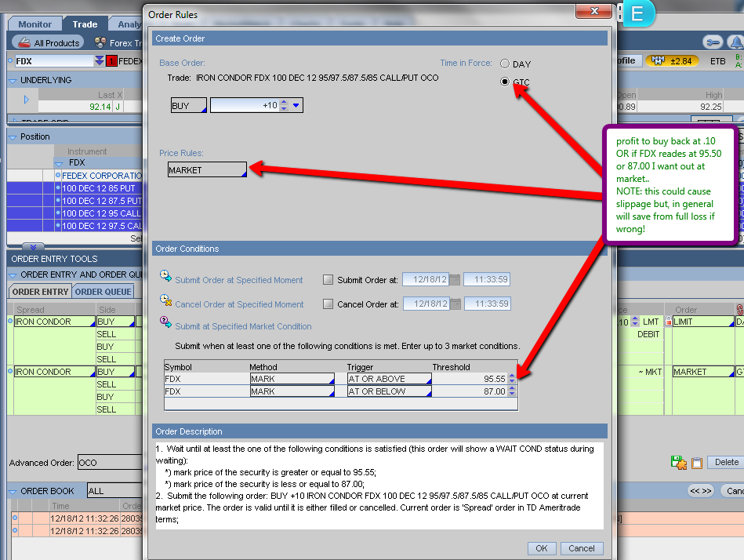Select the DAY time in force option

[505, 64]
